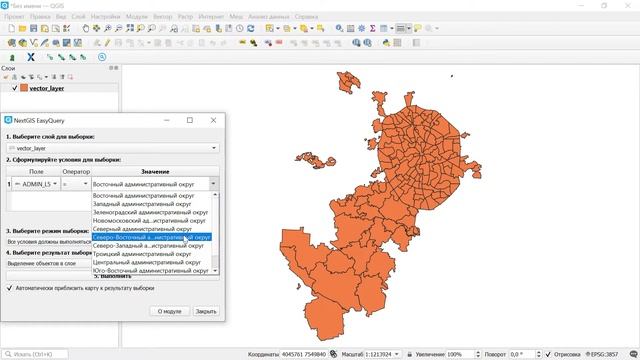640x360 pixels.
Task: Toggle auto-zoom to selection result checkbox
Action: click(x=9, y=288)
